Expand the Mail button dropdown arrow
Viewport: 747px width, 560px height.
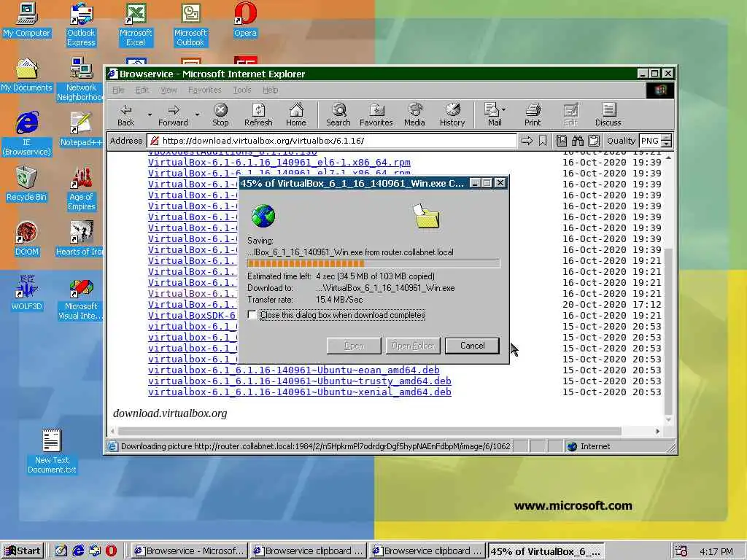(504, 109)
